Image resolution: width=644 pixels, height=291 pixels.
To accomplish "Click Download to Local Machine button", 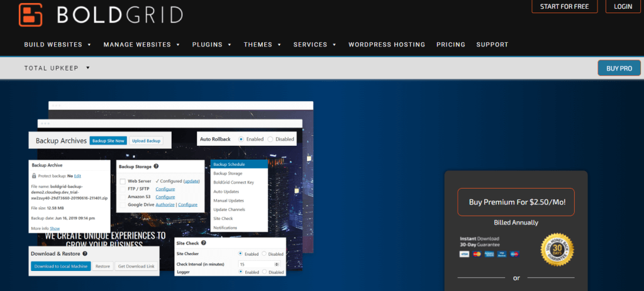I will 61,266.
